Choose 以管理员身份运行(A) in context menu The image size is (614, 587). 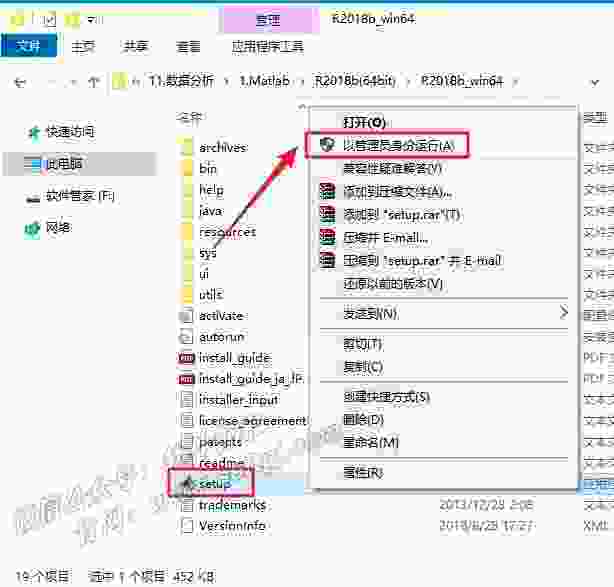(x=399, y=146)
